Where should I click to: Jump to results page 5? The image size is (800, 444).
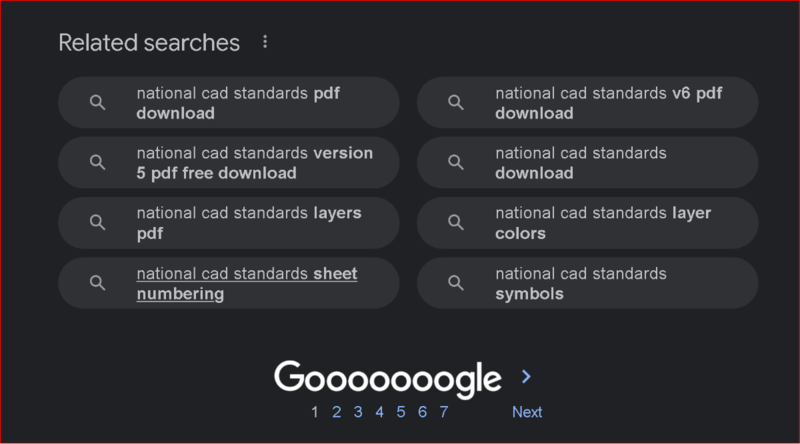pos(400,412)
